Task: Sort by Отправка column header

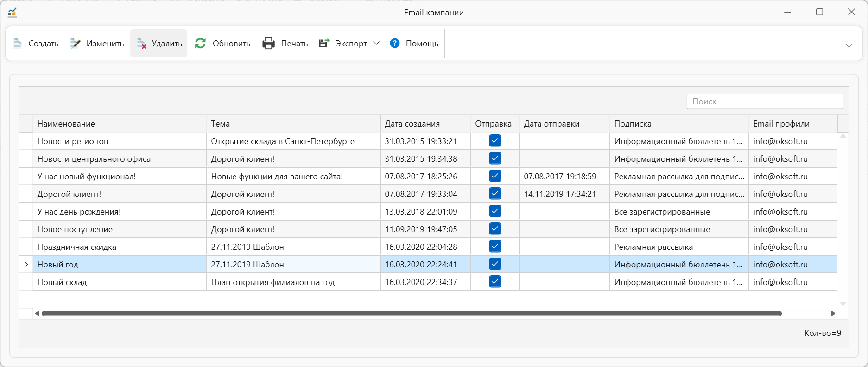Action: (495, 124)
